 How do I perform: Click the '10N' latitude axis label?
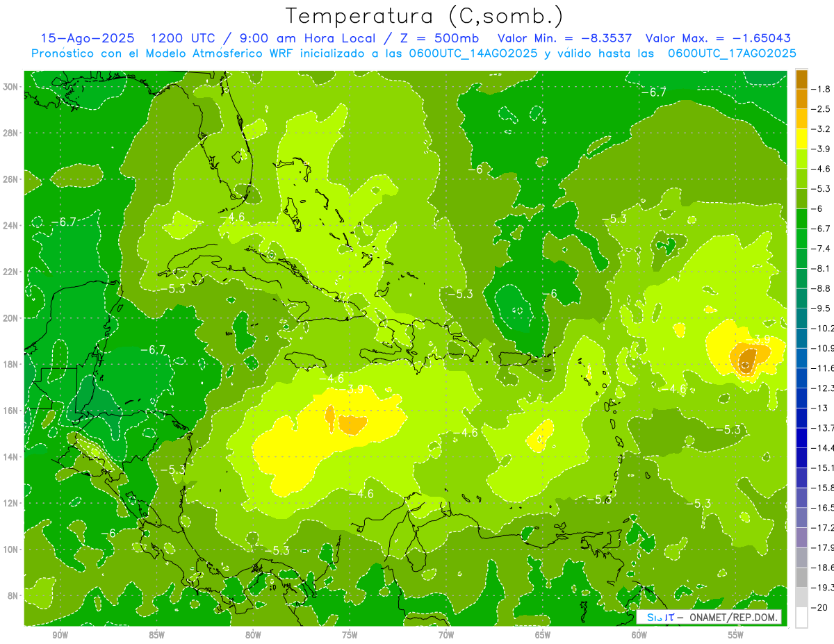pos(10,550)
